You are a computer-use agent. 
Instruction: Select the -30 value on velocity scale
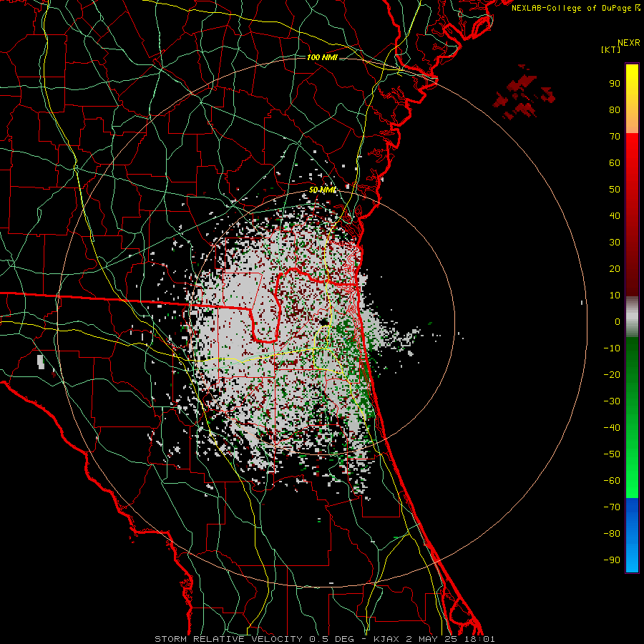point(612,401)
